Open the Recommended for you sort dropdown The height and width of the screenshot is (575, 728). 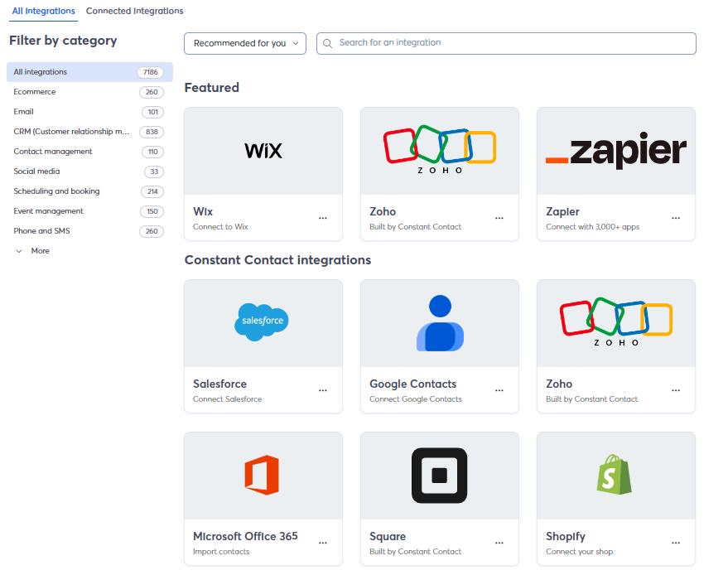[x=245, y=43]
